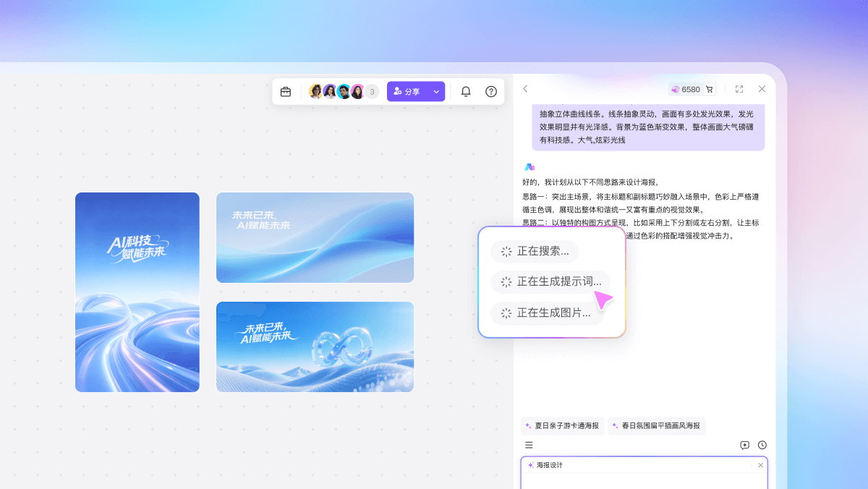
Task: Close the AI assistant panel with the X
Action: pos(762,89)
